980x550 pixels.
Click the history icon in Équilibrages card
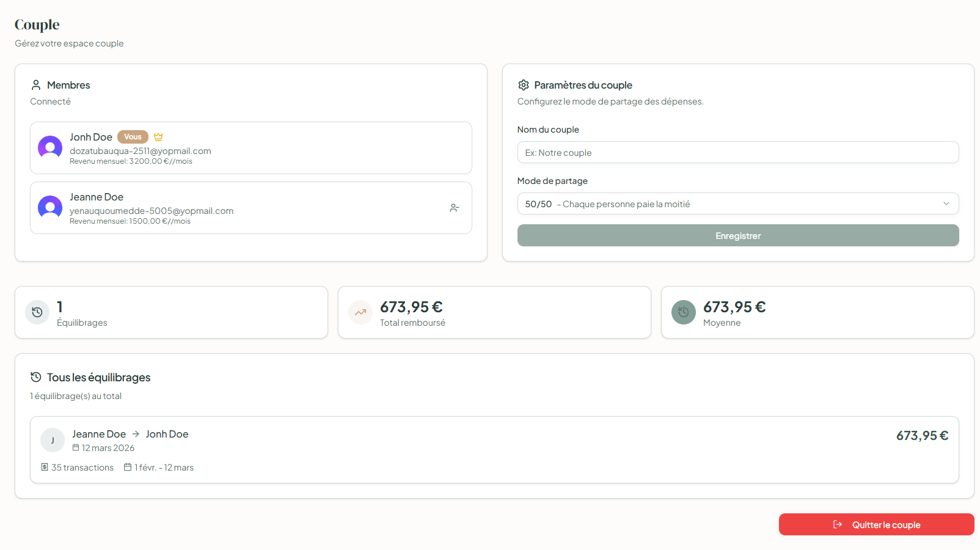(x=37, y=312)
